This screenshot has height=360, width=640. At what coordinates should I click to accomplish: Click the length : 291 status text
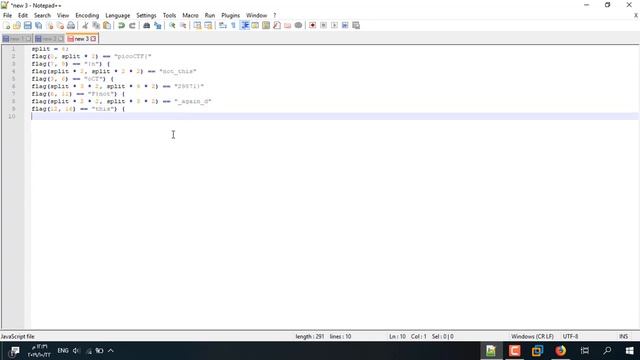coord(309,336)
